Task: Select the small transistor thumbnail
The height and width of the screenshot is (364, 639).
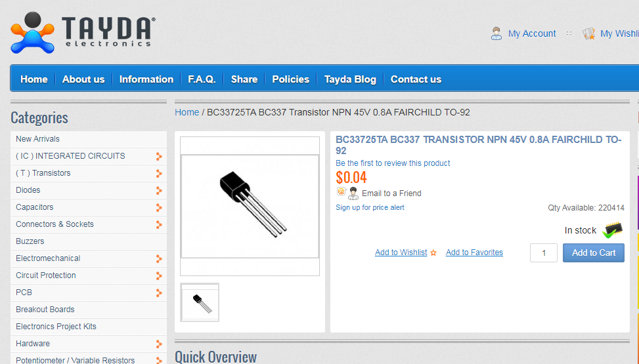Action: (200, 302)
